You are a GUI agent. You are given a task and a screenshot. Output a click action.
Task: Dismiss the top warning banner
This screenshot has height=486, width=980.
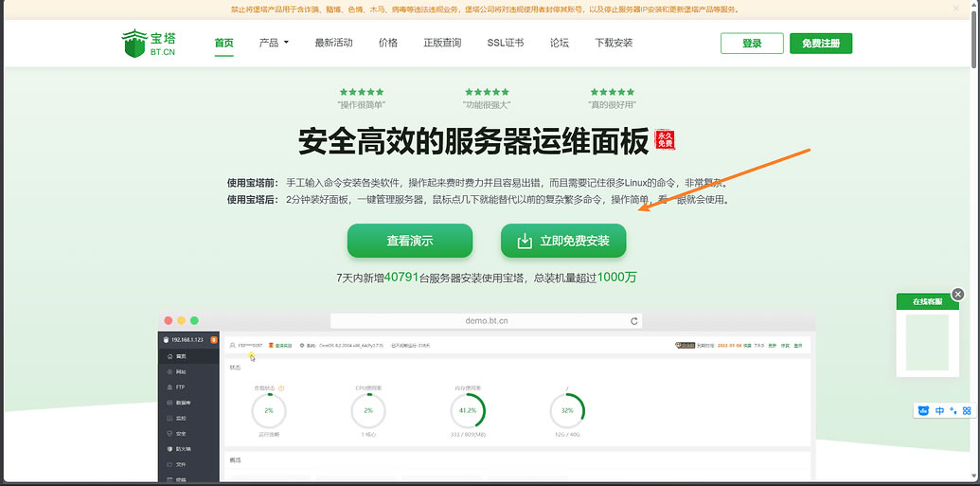(955, 9)
